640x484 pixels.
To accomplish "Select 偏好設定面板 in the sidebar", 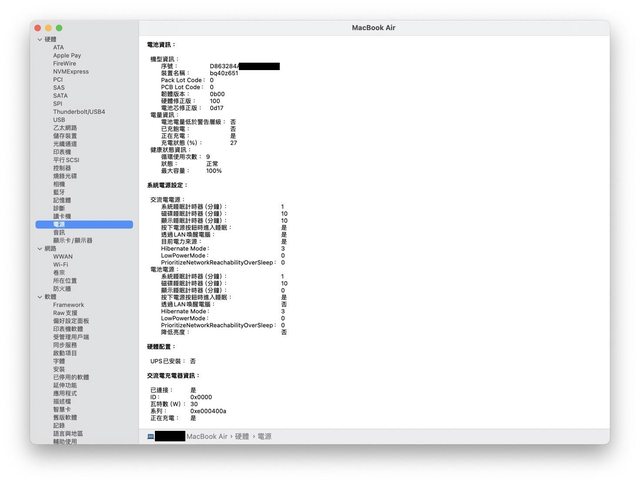I will point(71,321).
